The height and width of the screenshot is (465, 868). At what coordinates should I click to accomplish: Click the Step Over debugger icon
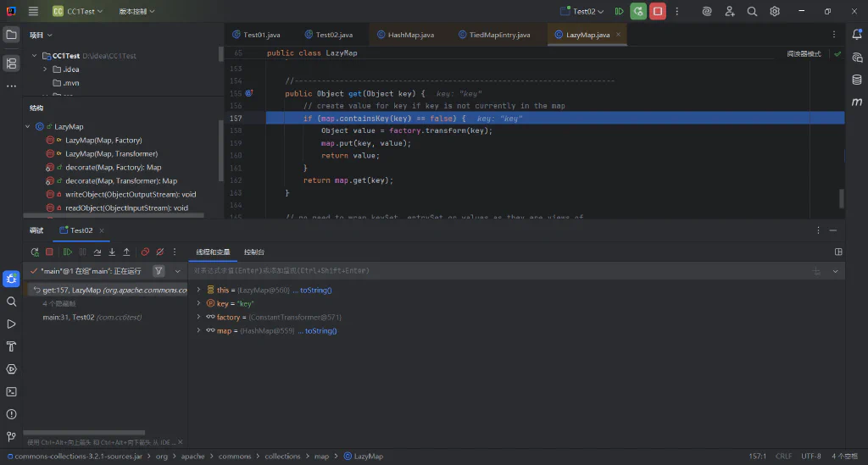pos(97,252)
